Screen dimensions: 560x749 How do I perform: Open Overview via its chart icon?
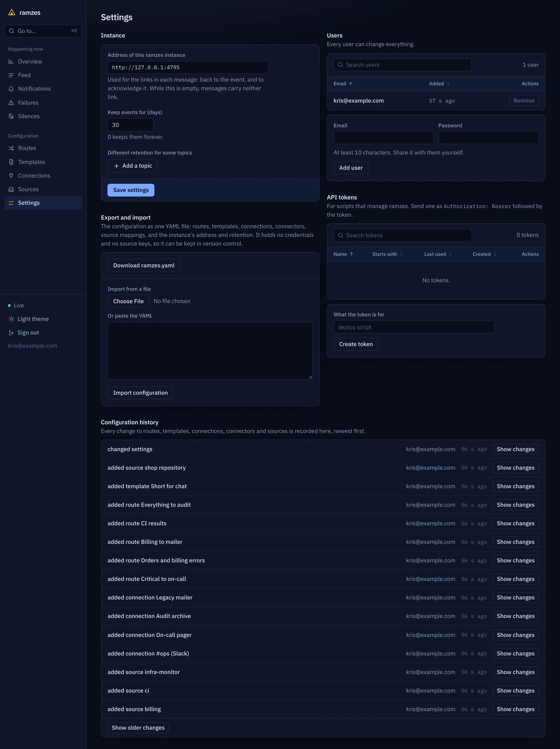[x=11, y=62]
